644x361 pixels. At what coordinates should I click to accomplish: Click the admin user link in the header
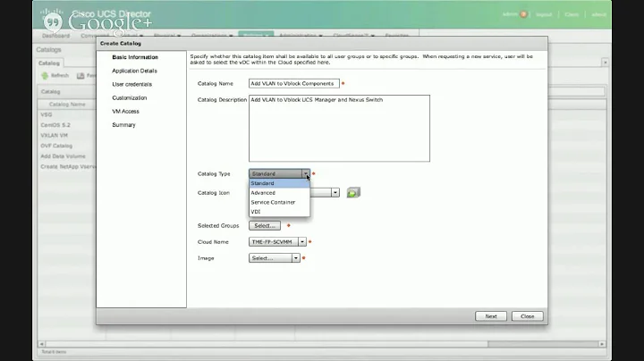click(x=510, y=14)
